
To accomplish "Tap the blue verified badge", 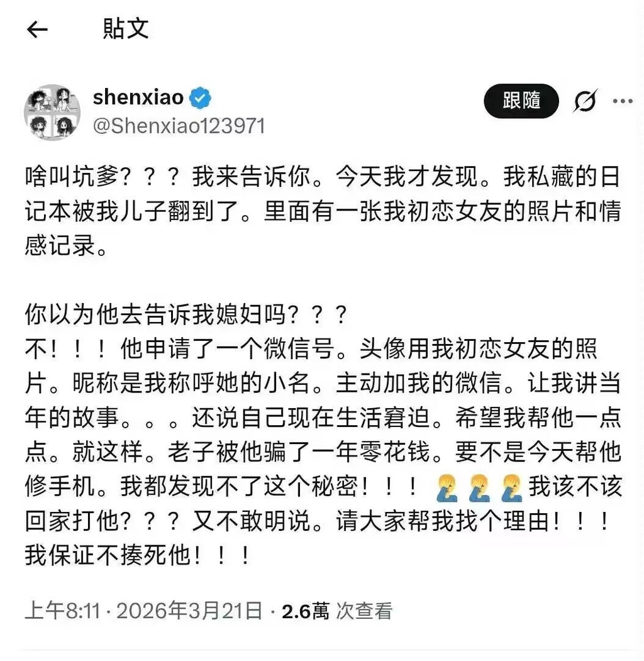I will click(x=200, y=98).
